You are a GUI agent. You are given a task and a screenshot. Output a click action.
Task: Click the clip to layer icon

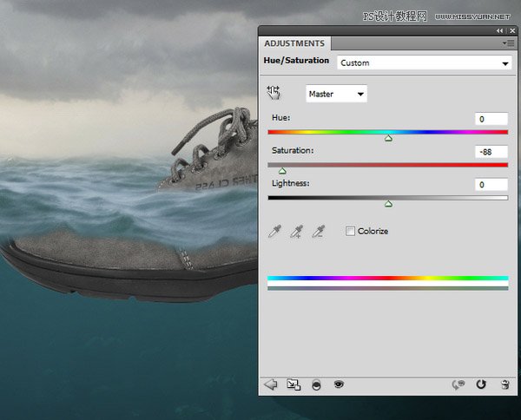316,384
